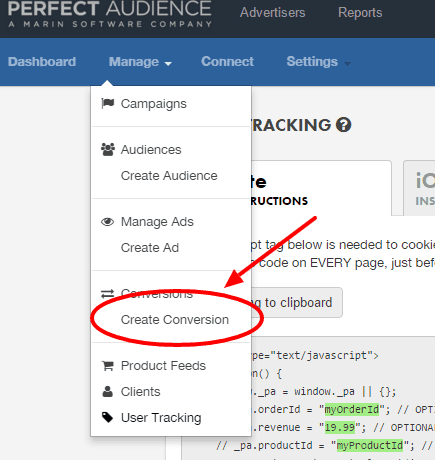
Task: Open Audiences from the menu
Action: pyautogui.click(x=151, y=150)
